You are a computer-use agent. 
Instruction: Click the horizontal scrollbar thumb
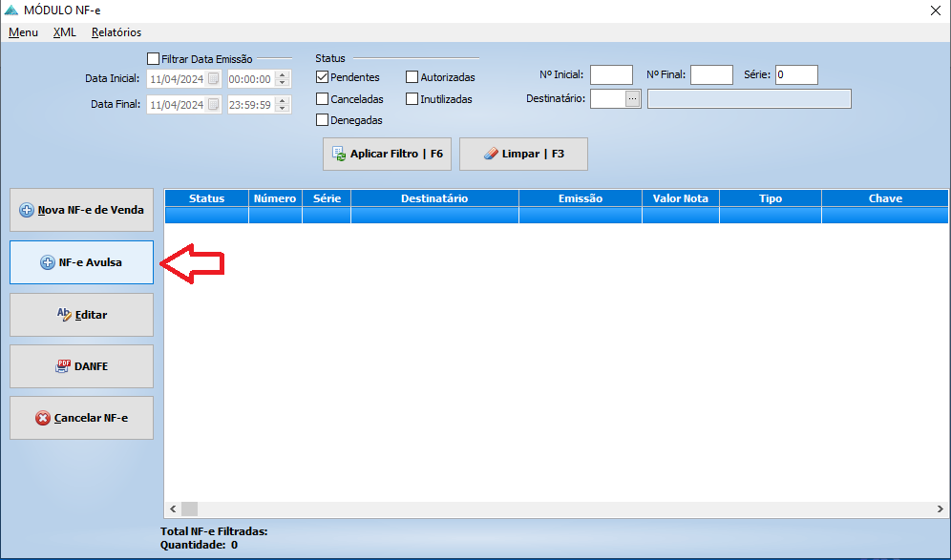coord(189,509)
